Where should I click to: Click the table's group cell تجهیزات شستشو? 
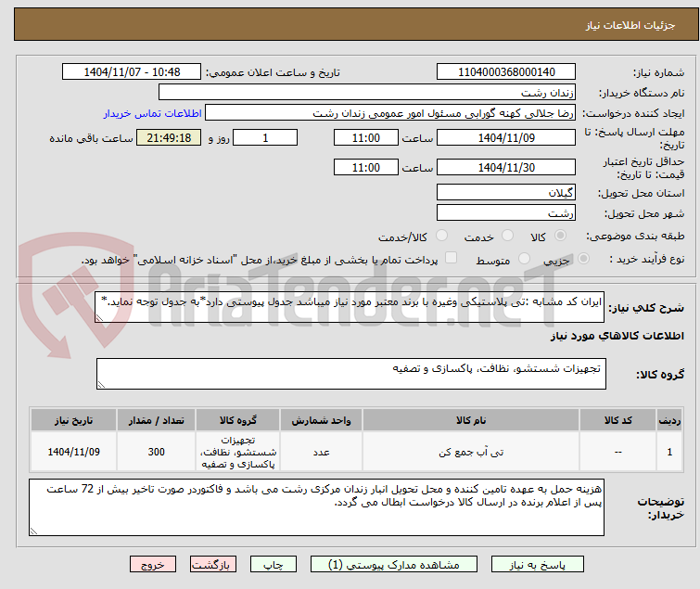(x=238, y=452)
